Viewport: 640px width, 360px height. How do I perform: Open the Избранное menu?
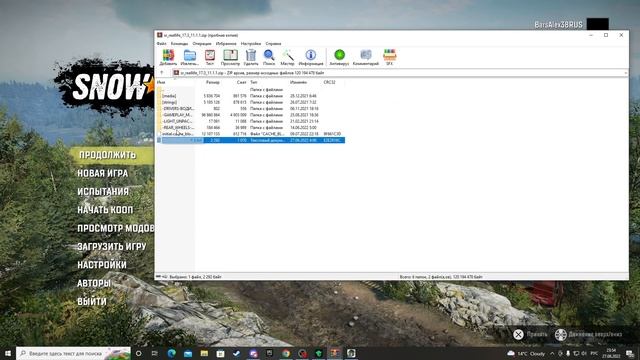226,43
